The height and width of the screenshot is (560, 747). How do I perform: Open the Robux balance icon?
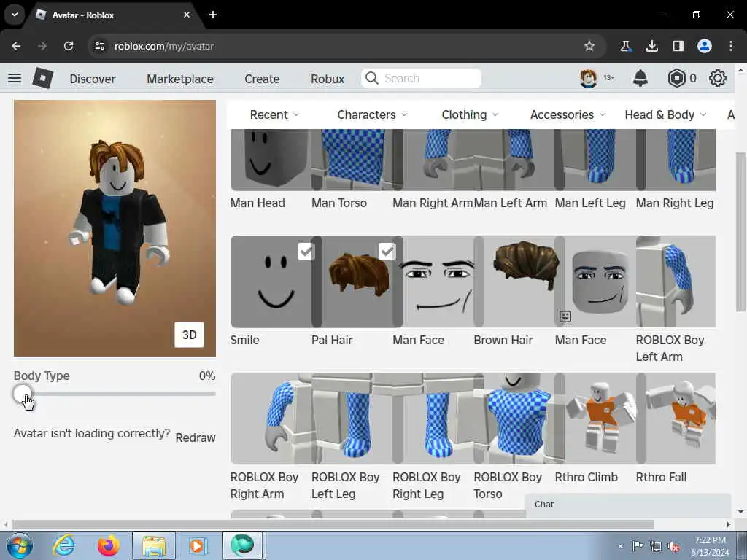pos(676,78)
